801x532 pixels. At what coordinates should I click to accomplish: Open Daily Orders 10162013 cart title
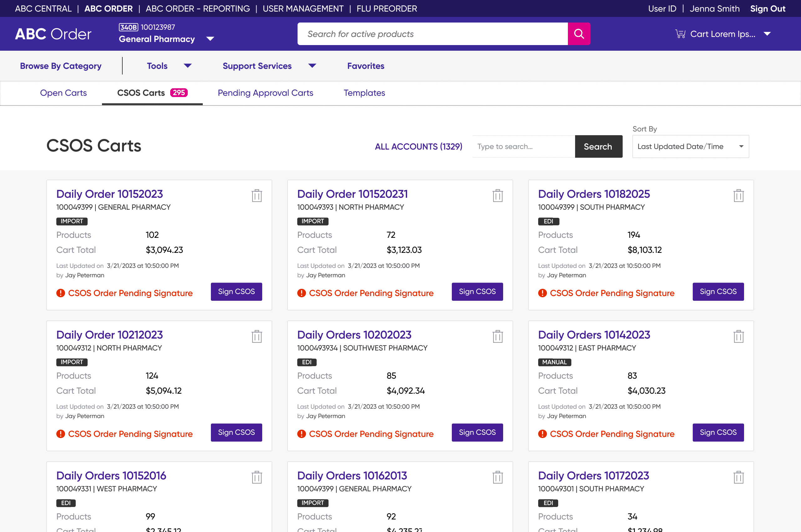[352, 476]
